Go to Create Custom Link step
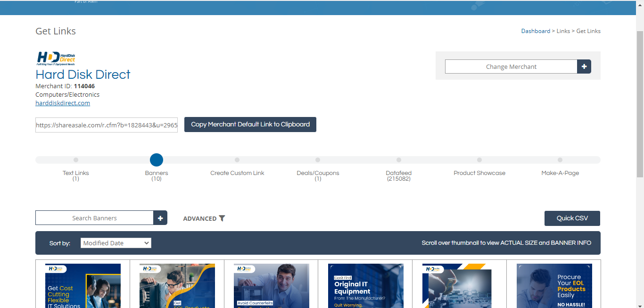This screenshot has height=308, width=644. point(237,173)
